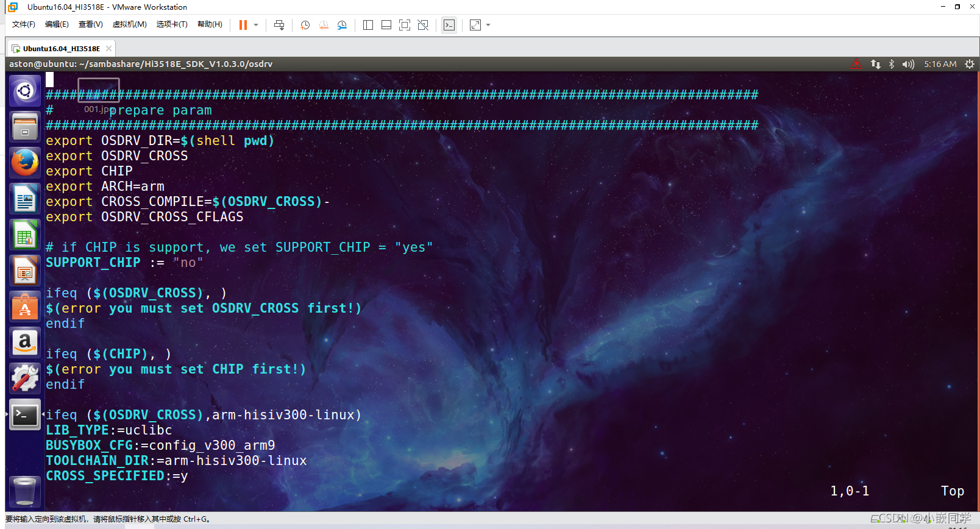Open the sound volume indicator
Screen dimensions: 980x529
click(908, 64)
